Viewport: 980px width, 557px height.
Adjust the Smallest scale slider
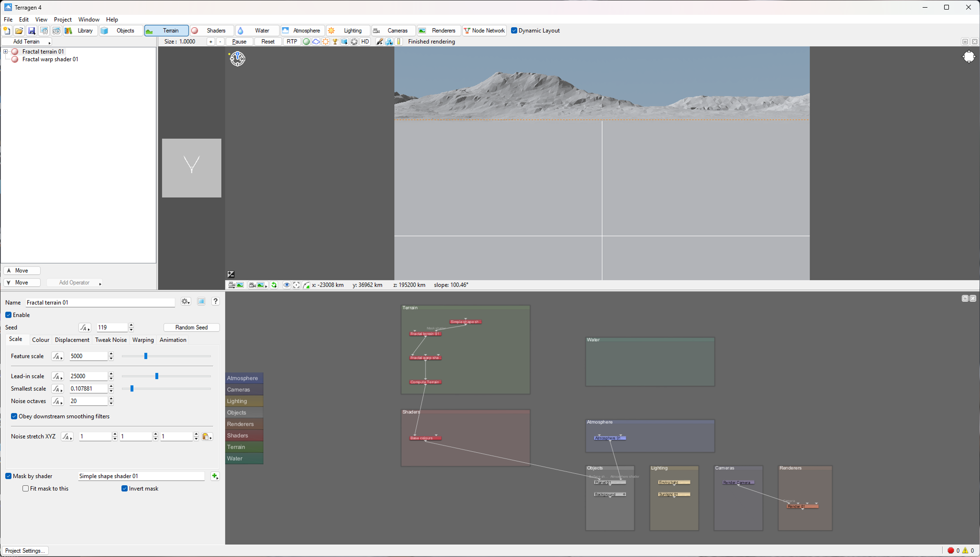click(132, 389)
